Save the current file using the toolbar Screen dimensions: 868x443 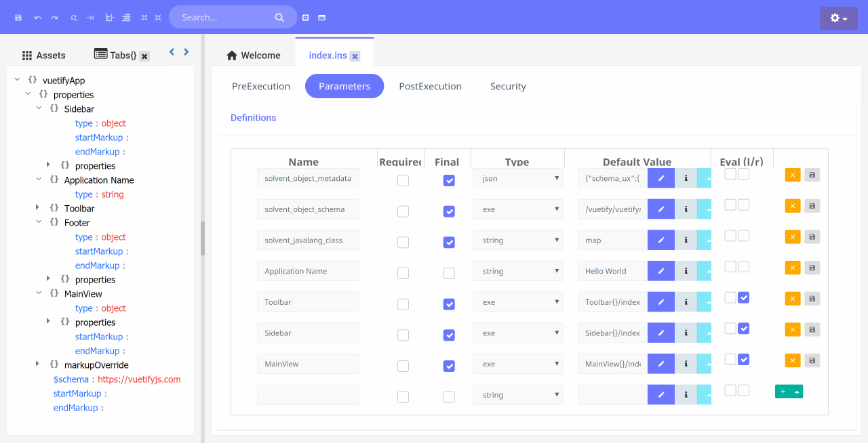[x=18, y=17]
